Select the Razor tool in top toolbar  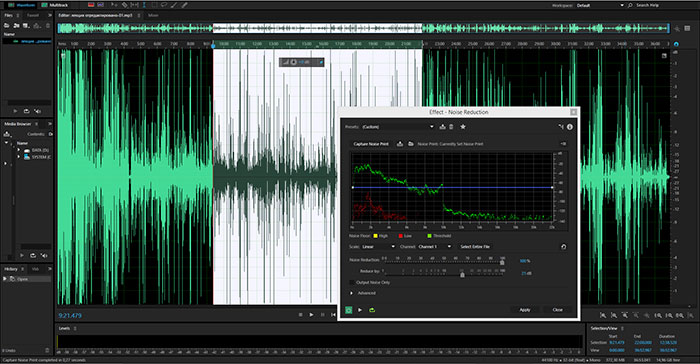coord(125,5)
